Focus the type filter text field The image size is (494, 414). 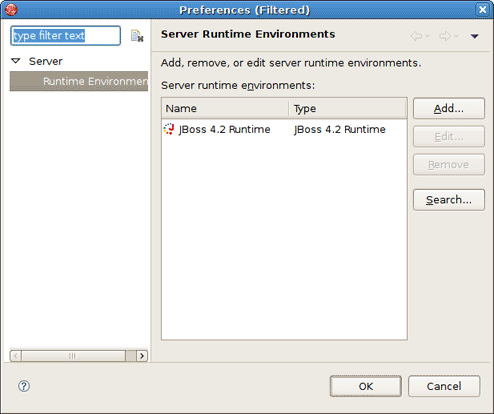click(65, 36)
